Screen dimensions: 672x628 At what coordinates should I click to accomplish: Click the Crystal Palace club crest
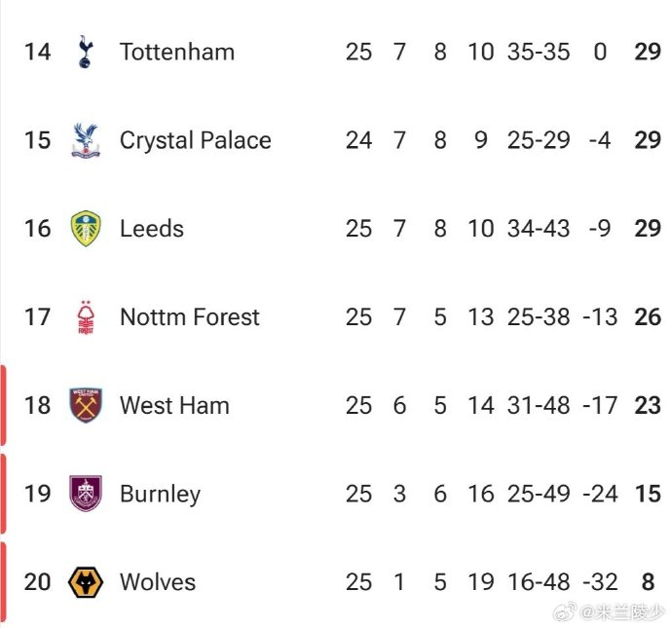(86, 140)
